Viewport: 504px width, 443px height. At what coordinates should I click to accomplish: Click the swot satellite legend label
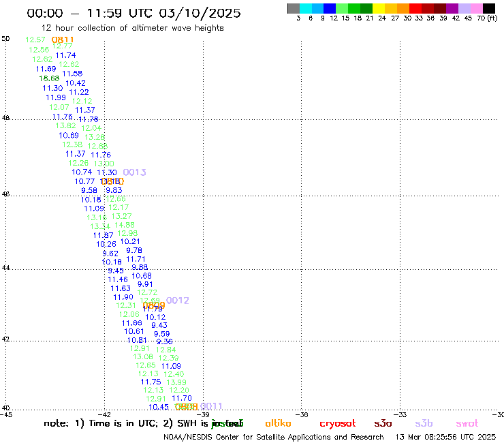tap(467, 424)
